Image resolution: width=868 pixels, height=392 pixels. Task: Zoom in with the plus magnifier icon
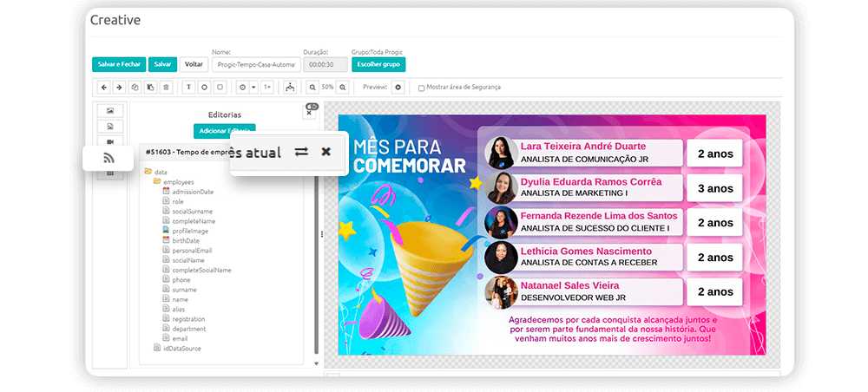click(343, 88)
